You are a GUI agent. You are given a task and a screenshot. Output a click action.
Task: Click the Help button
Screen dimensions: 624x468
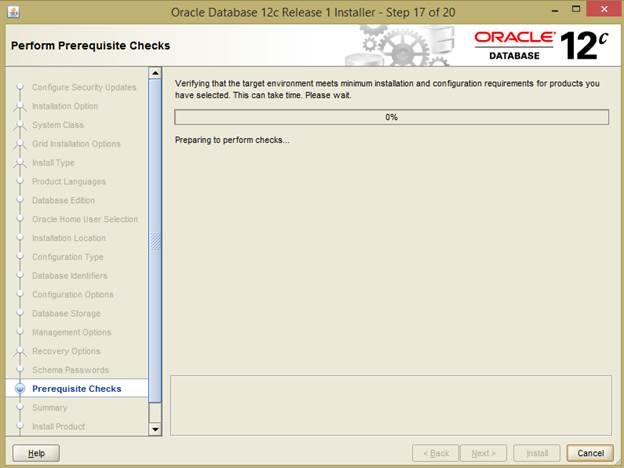(x=36, y=453)
